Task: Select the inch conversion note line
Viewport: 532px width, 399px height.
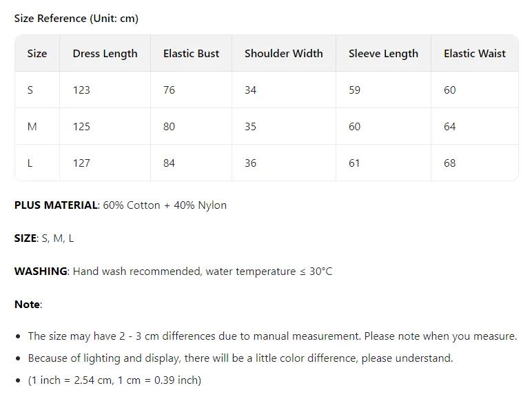Action: pos(114,380)
